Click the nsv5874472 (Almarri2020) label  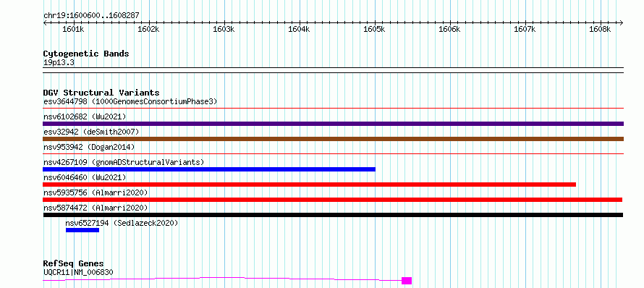click(96, 208)
